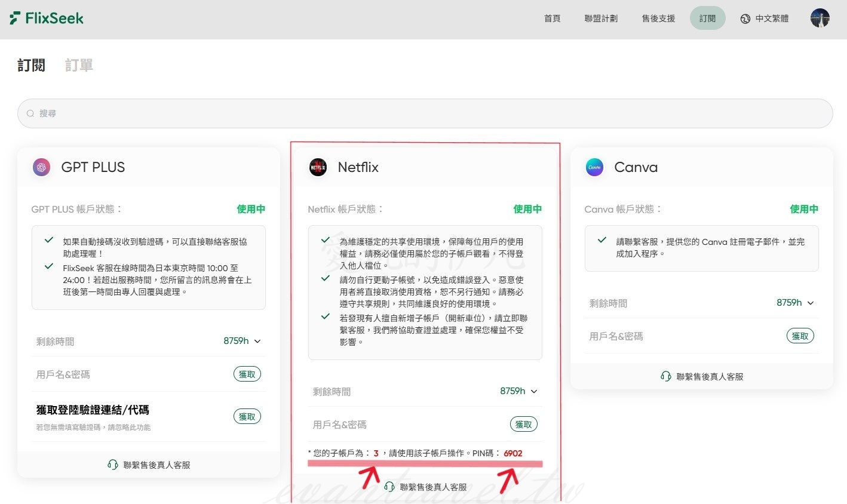Click the GPT PLUS card title
The image size is (847, 504).
coord(93,167)
